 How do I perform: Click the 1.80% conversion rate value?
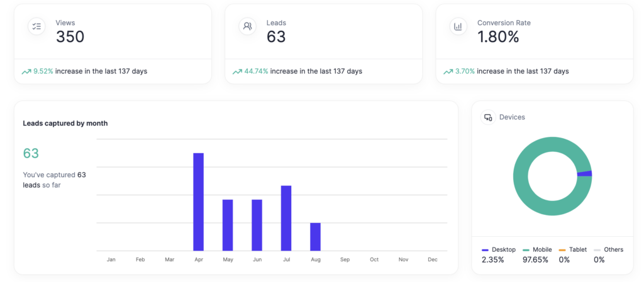pos(498,37)
